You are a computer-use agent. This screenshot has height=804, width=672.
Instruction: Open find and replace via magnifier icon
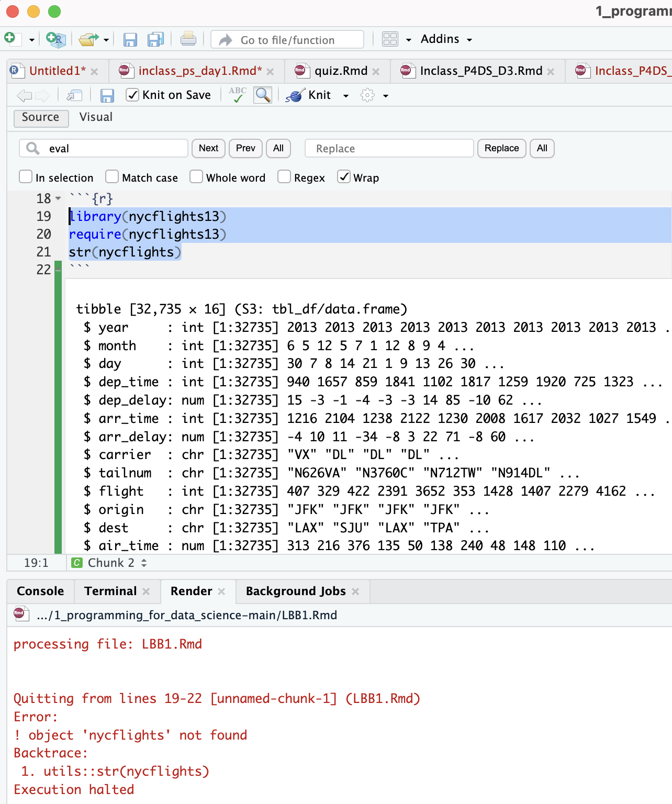[x=262, y=95]
